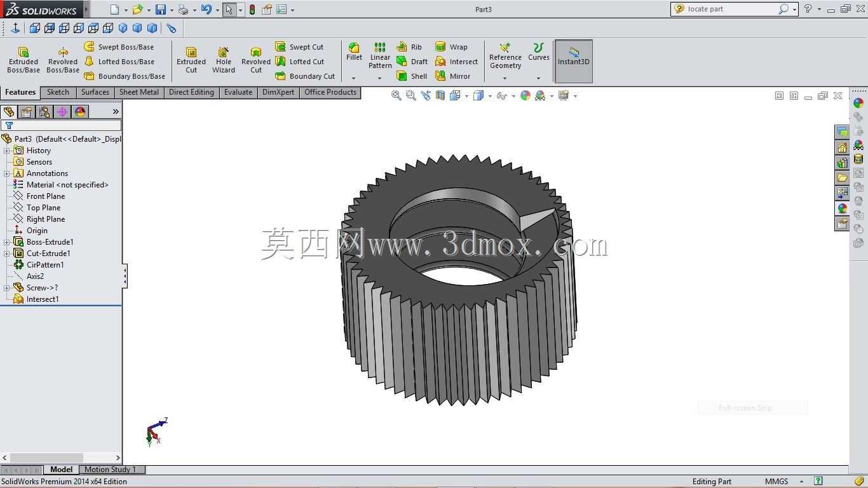
Task: Click the feature tree filter field
Action: (61, 125)
